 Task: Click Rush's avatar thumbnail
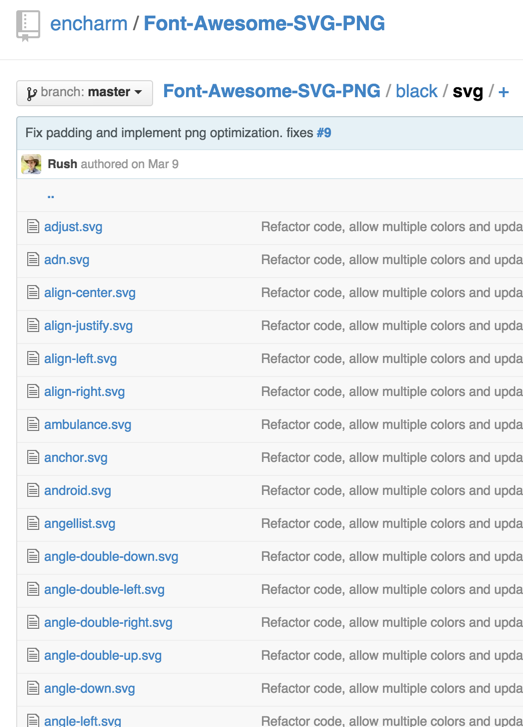[31, 164]
